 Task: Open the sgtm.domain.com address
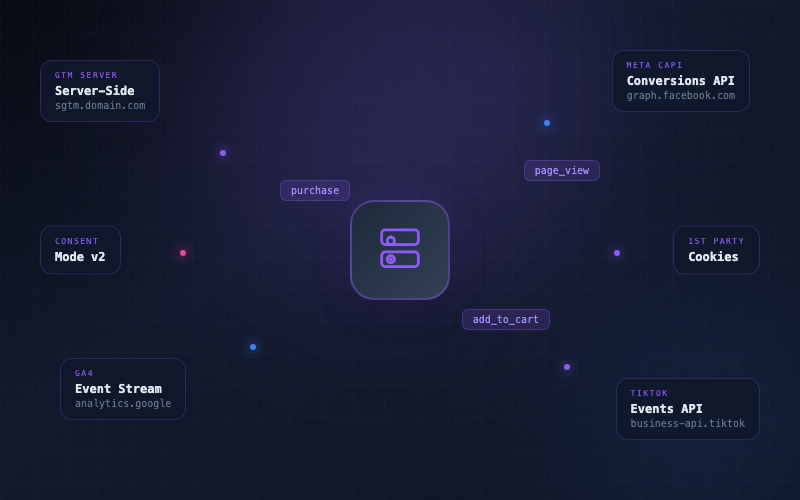tap(100, 105)
